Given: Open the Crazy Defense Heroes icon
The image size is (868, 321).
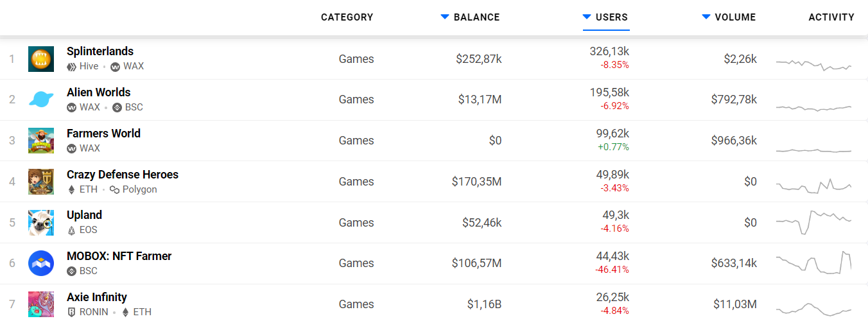Looking at the screenshot, I should click(x=41, y=182).
